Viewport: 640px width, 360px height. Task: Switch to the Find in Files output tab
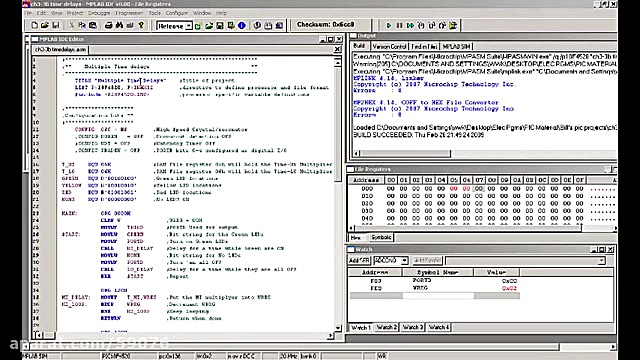(424, 47)
